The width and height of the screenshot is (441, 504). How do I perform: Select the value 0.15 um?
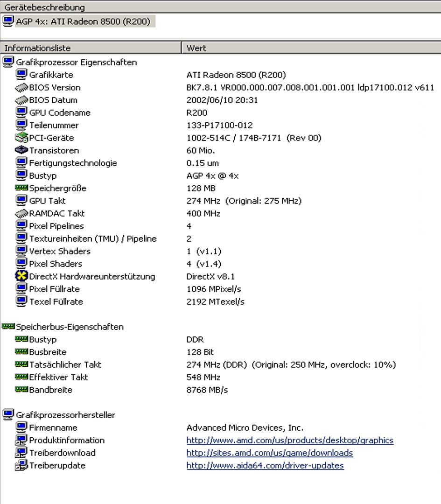point(203,163)
